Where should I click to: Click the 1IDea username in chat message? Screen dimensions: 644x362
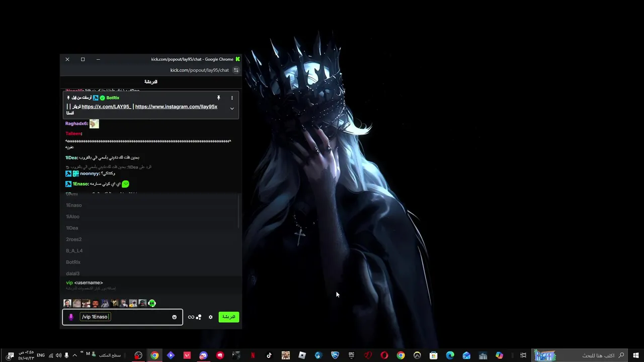[71, 158]
